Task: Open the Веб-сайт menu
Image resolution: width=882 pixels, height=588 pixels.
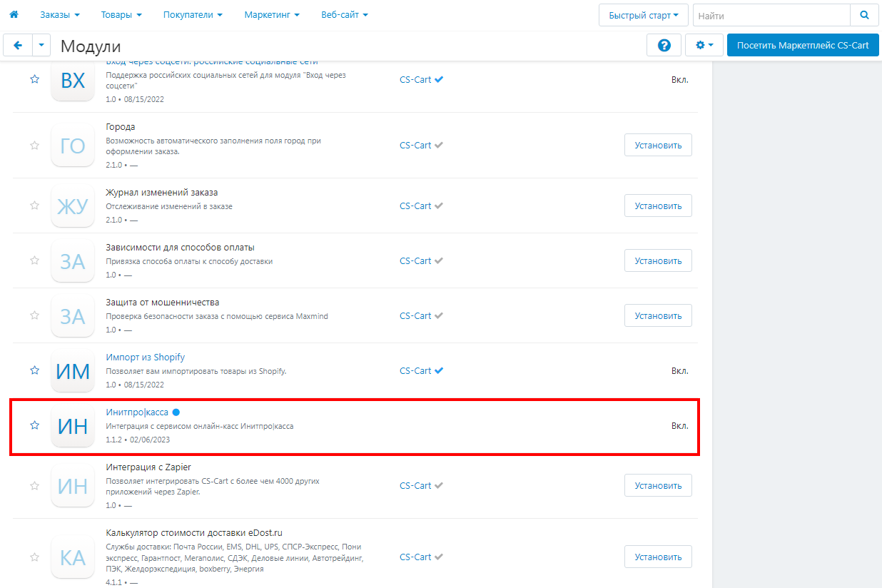Action: (345, 14)
